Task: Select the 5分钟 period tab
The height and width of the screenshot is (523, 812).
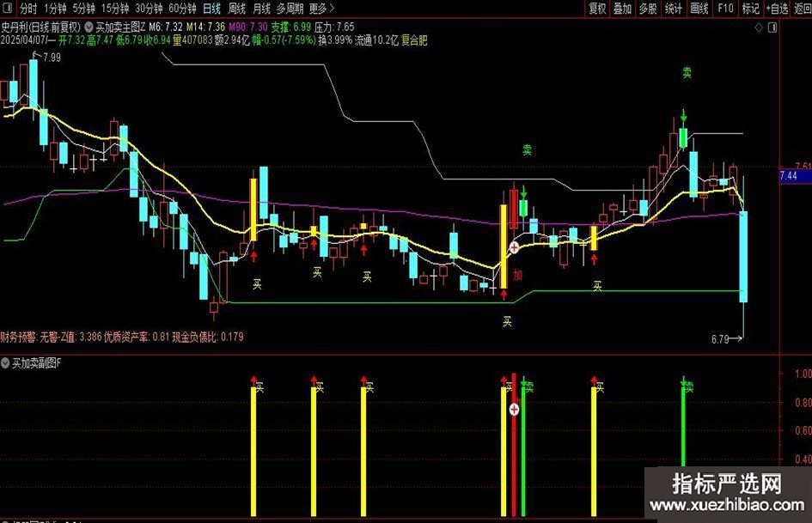Action: click(84, 9)
